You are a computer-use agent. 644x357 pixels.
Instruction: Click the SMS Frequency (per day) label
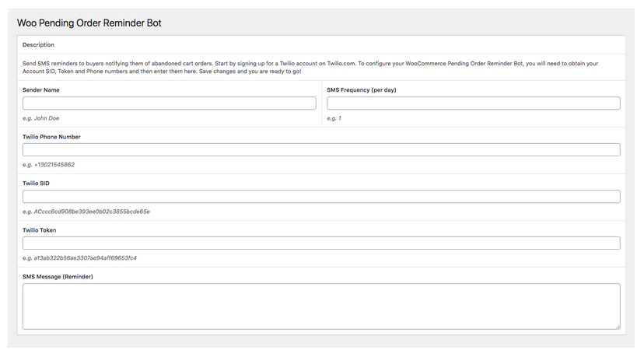click(x=362, y=90)
